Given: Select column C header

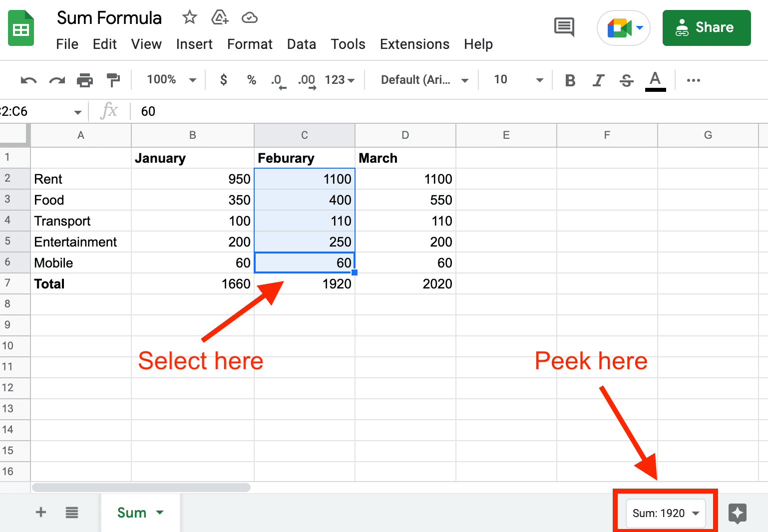Looking at the screenshot, I should 305,135.
